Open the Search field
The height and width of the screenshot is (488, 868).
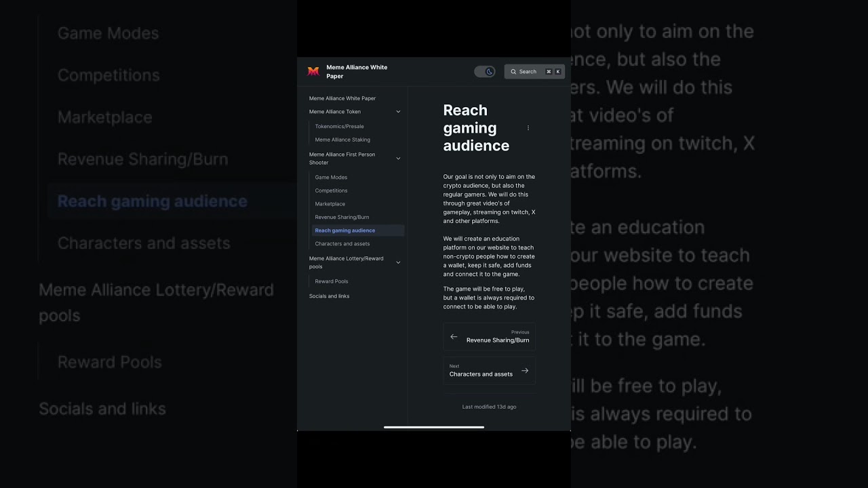coord(534,71)
